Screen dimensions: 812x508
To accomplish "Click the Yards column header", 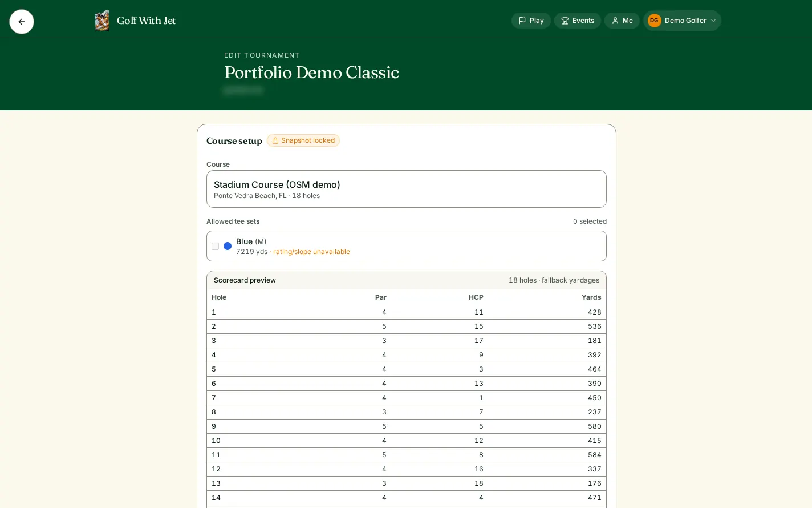I will pyautogui.click(x=591, y=297).
